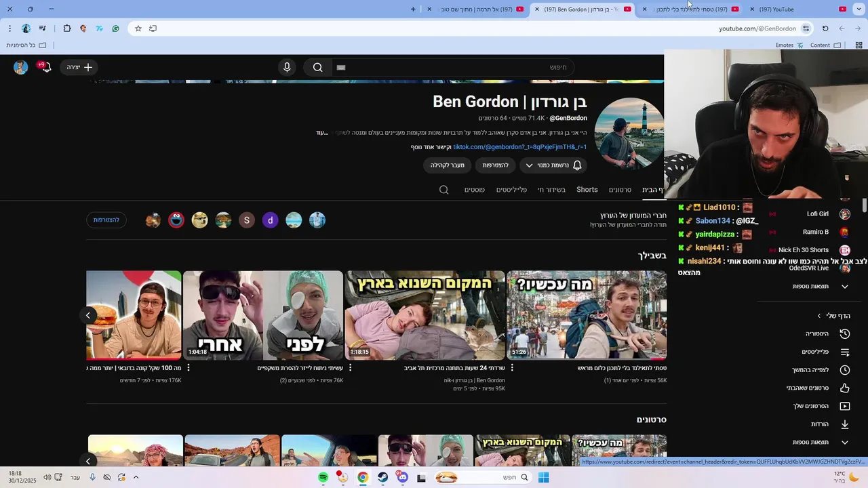Screen dimensions: 868x488
Task: Switch to the Posts channel tab
Action: [475, 190]
